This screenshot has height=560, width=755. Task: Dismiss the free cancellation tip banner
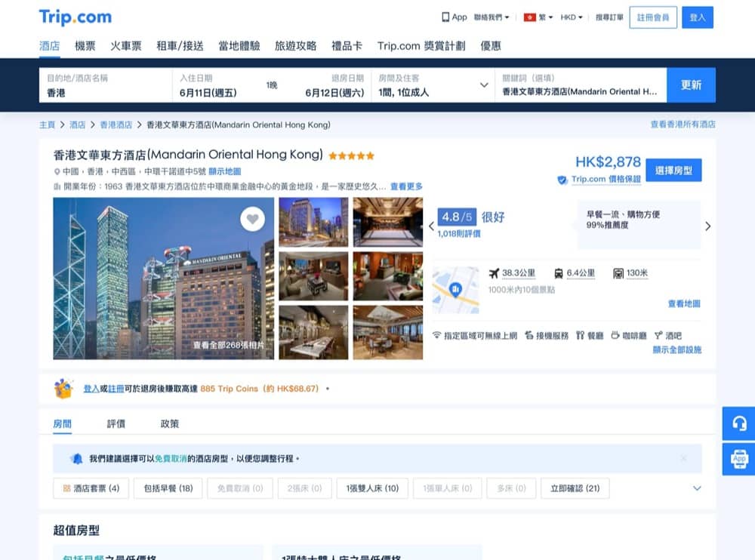click(x=684, y=458)
